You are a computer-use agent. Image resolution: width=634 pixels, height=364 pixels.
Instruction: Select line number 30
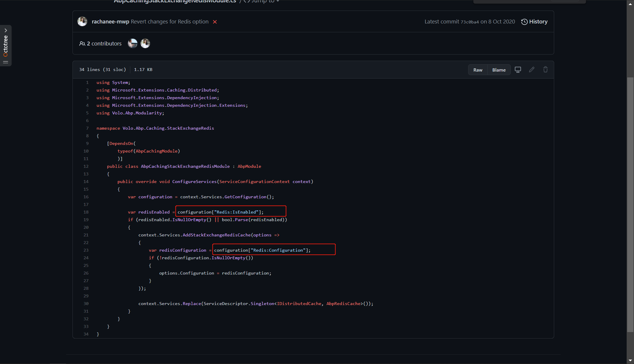(86, 304)
